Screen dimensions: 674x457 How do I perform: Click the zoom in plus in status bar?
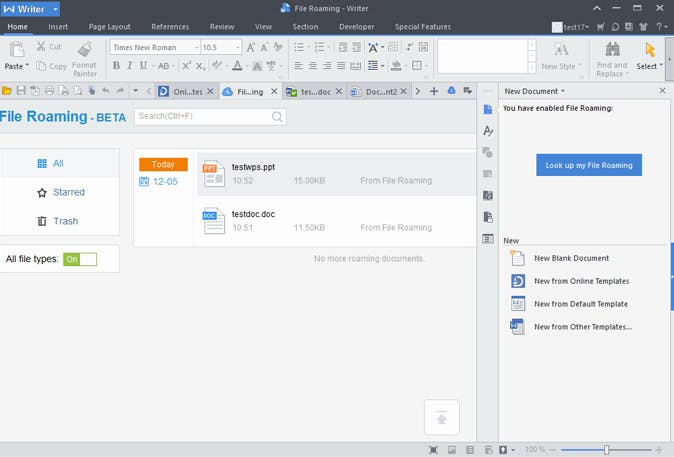pyautogui.click(x=659, y=450)
